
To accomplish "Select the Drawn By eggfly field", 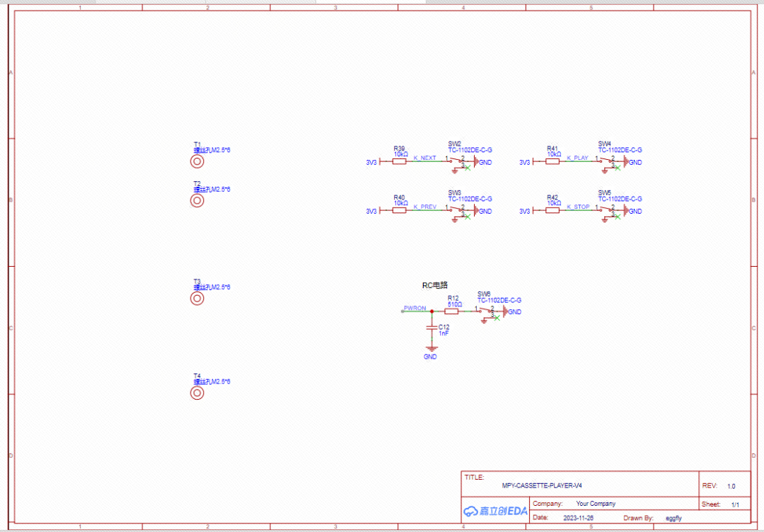I will point(673,518).
